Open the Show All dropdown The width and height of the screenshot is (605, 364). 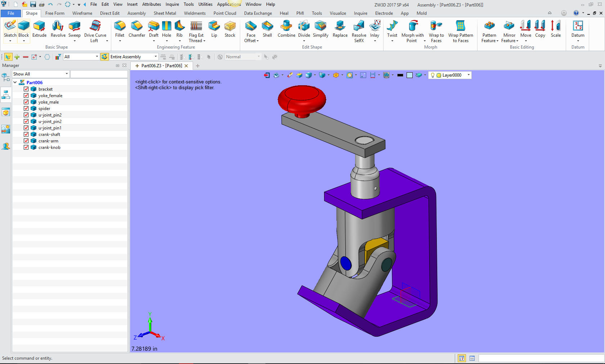tap(67, 74)
